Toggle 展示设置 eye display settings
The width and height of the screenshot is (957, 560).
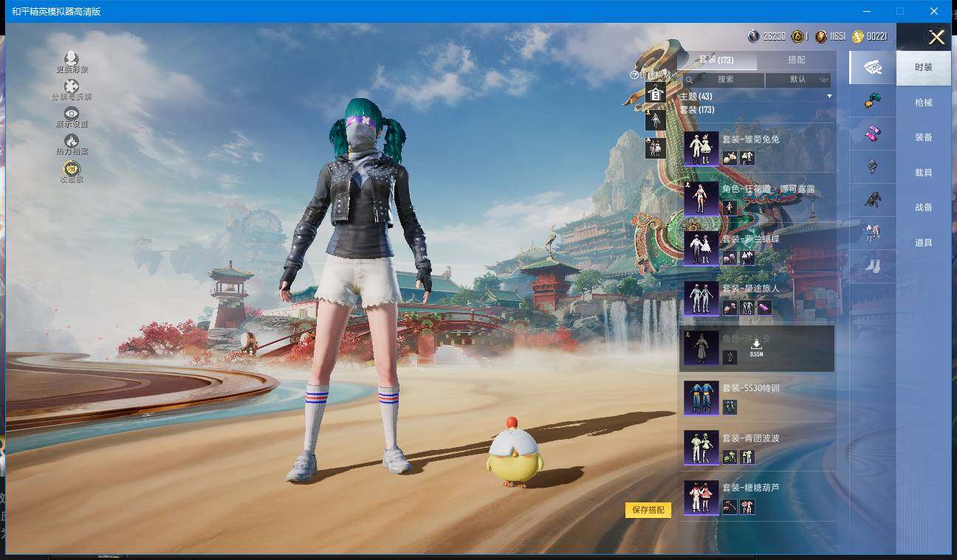click(72, 114)
